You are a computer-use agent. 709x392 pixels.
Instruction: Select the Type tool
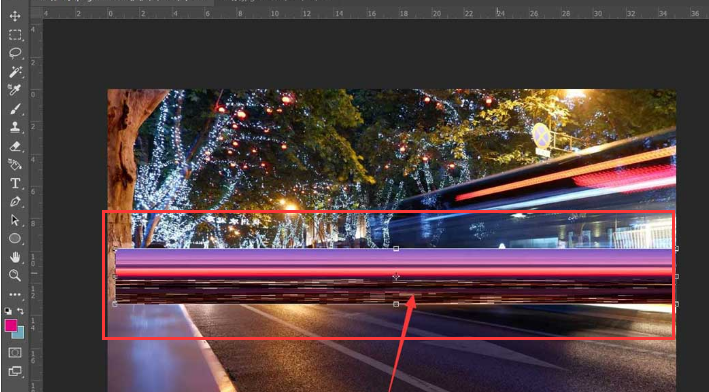pos(15,183)
